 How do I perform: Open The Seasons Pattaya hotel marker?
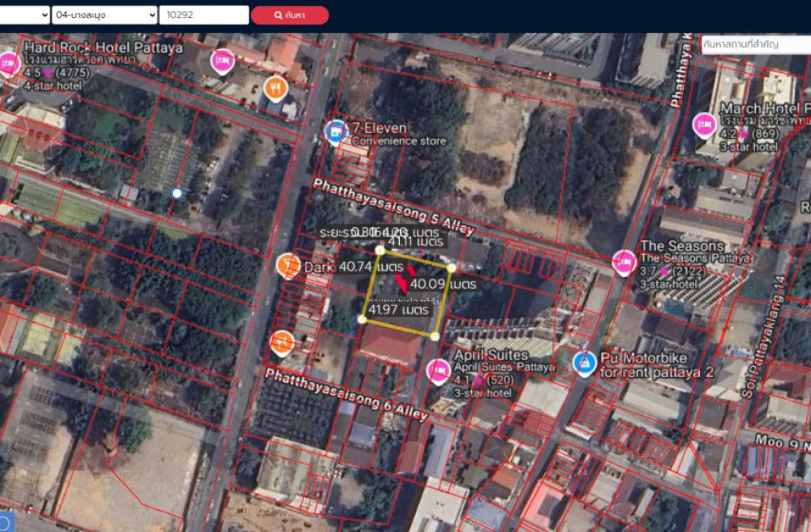point(624,262)
